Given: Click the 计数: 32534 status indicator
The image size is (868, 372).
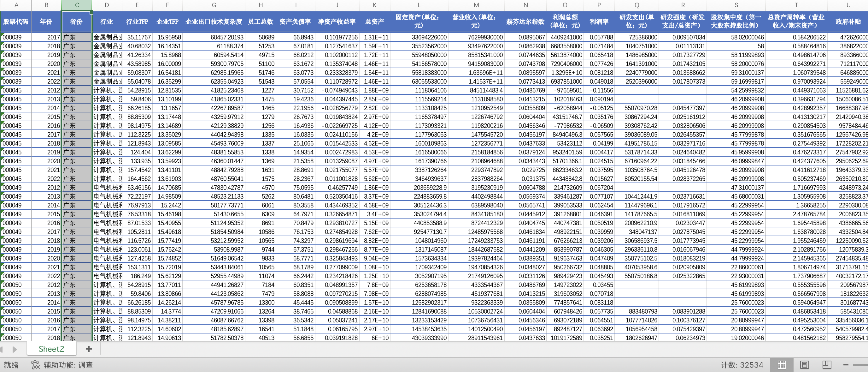Looking at the screenshot, I should click(742, 365).
